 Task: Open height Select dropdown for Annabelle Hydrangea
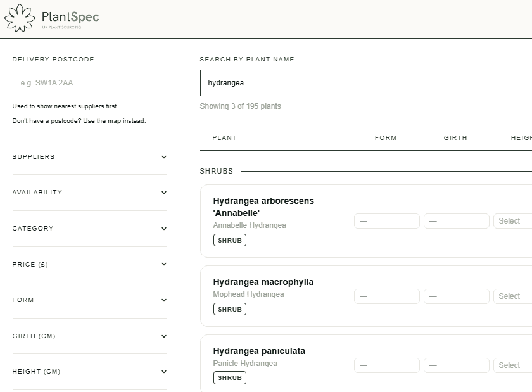click(512, 221)
